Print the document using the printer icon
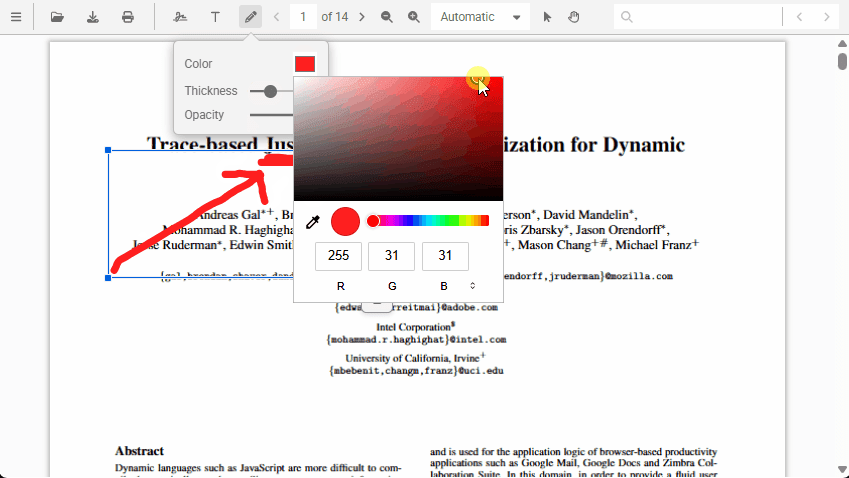 coord(128,17)
